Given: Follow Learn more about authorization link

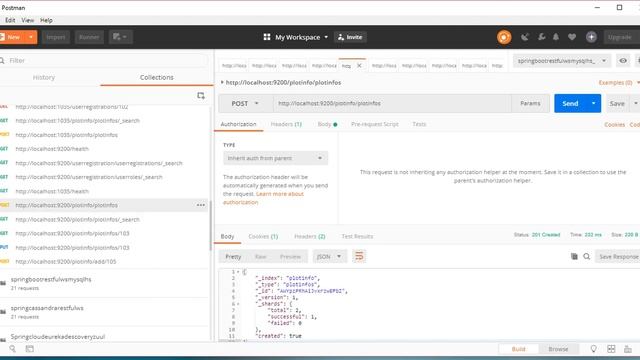Looking at the screenshot, I should click(263, 198).
